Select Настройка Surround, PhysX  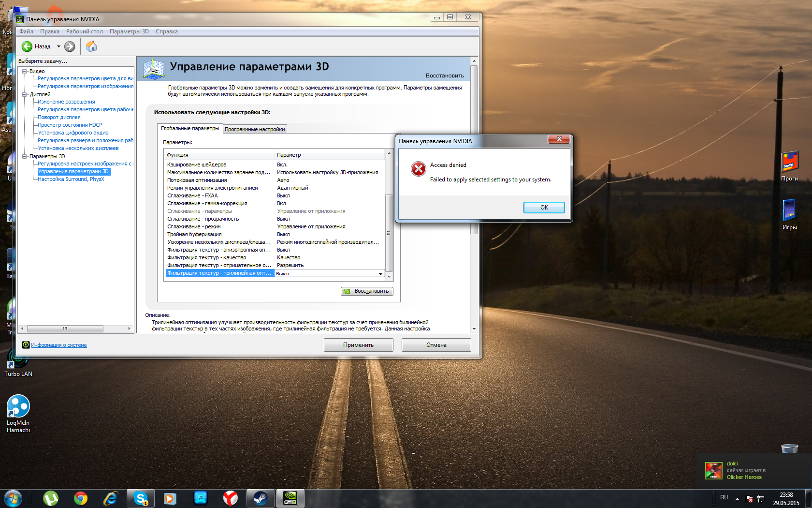point(71,179)
